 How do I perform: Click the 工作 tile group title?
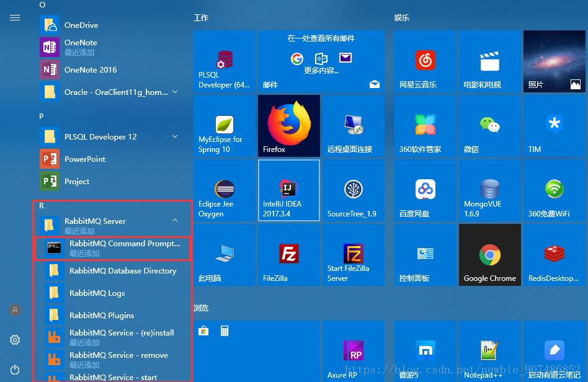click(201, 17)
